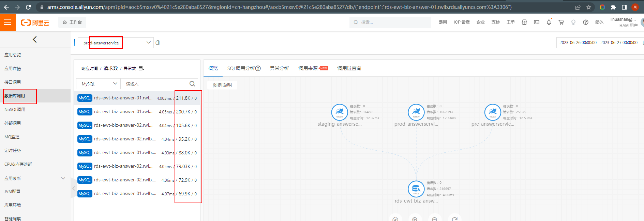The width and height of the screenshot is (644, 221).
Task: Click the rds-ewt-biz-answer MySQL node
Action: pos(416,189)
